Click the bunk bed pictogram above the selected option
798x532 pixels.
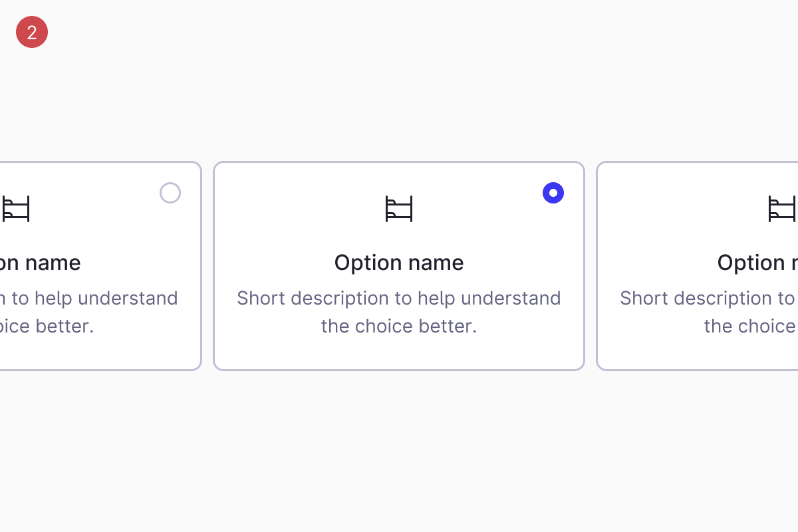[x=399, y=208]
